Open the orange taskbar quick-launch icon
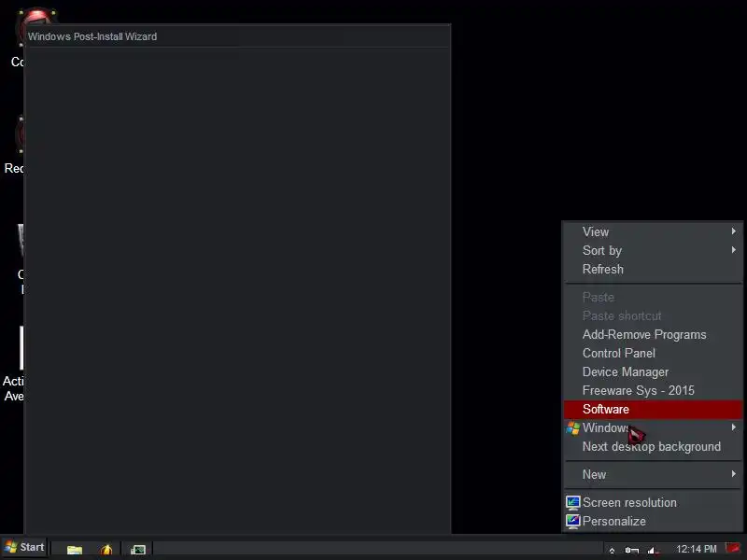The height and width of the screenshot is (560, 747). pyautogui.click(x=106, y=549)
